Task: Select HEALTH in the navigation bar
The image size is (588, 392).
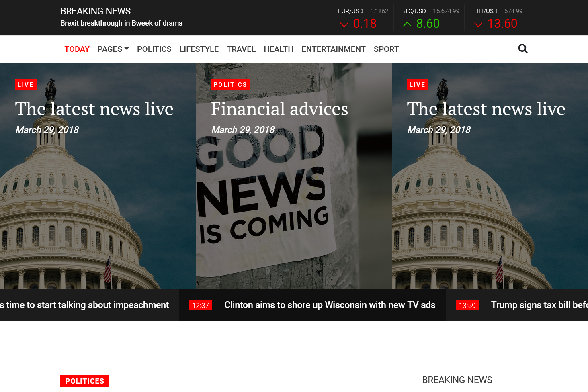Action: coord(279,49)
